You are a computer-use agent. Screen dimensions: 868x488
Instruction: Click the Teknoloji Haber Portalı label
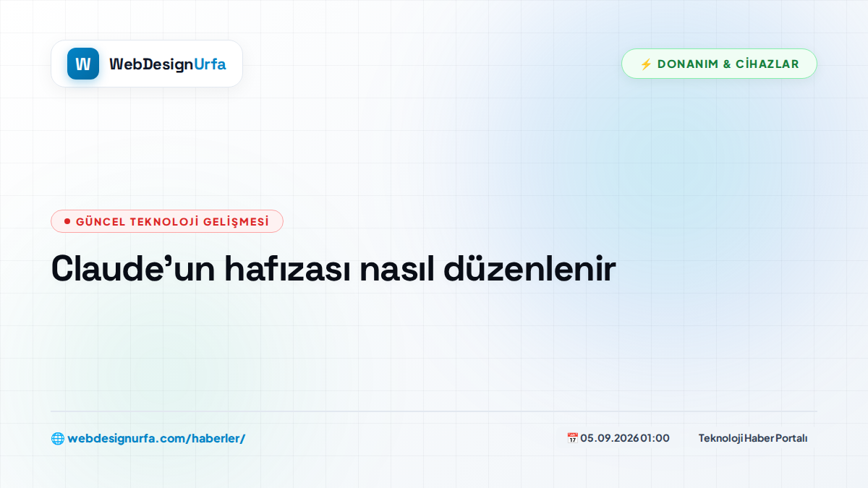coord(753,438)
